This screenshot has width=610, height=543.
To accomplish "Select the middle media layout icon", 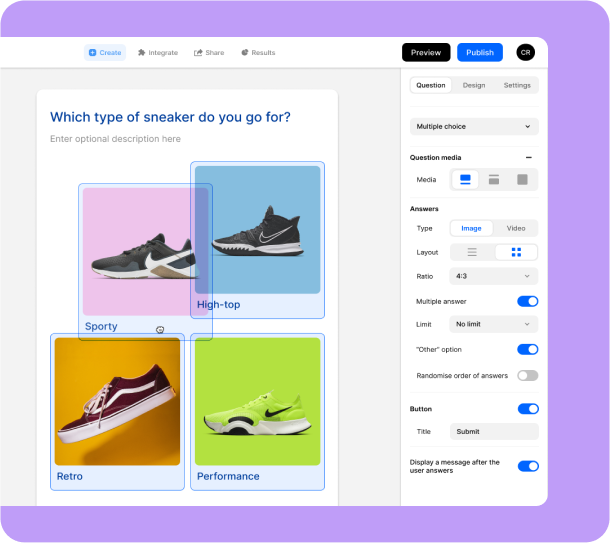I will [x=493, y=180].
